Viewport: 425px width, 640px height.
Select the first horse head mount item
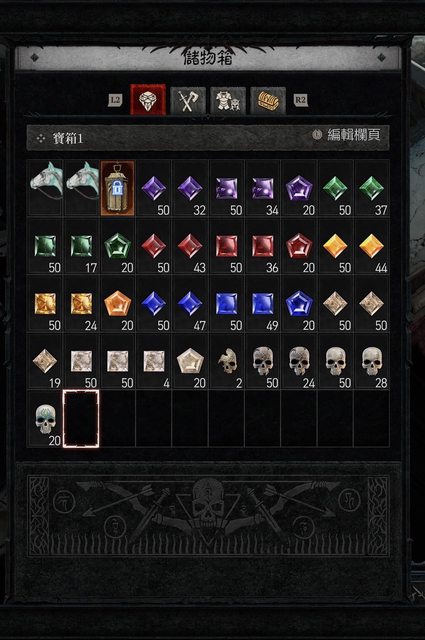point(45,188)
